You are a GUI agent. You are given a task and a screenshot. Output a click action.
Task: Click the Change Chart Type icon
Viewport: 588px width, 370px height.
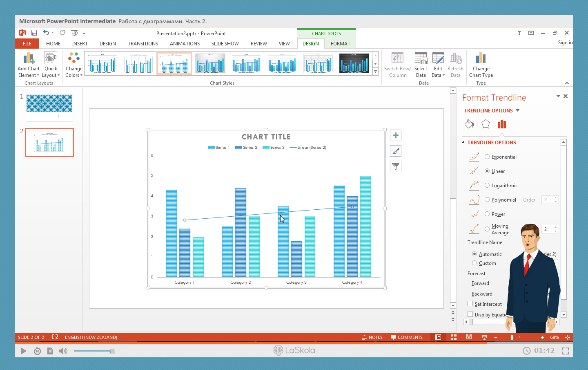[x=481, y=65]
